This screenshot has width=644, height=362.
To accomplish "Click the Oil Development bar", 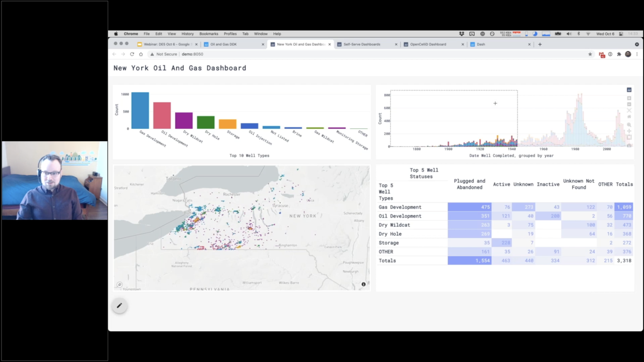I will coord(162,115).
